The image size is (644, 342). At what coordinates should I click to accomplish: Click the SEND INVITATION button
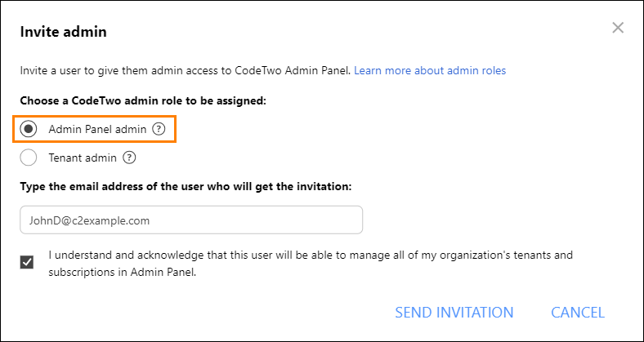click(x=454, y=313)
